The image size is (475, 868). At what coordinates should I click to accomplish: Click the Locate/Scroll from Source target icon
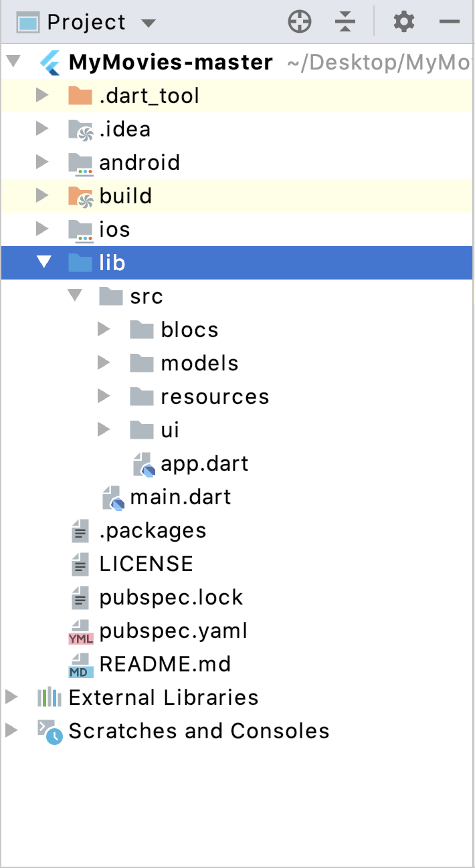tap(300, 22)
